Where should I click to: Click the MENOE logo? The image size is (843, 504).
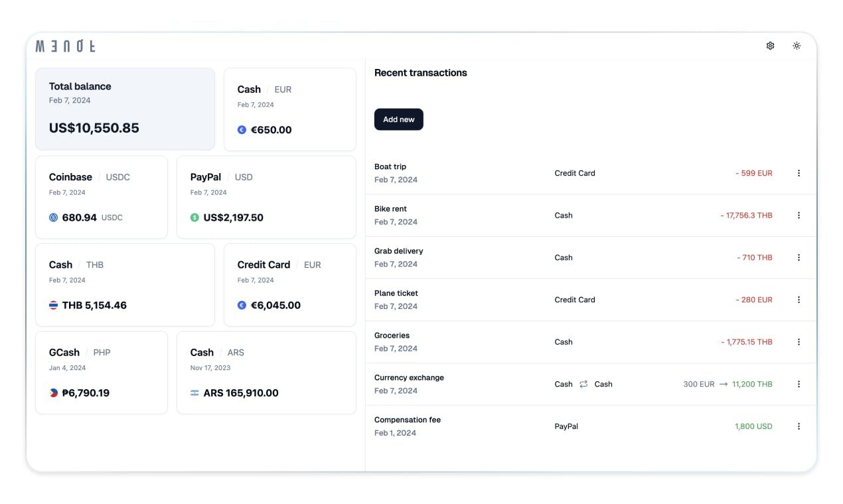(x=66, y=46)
